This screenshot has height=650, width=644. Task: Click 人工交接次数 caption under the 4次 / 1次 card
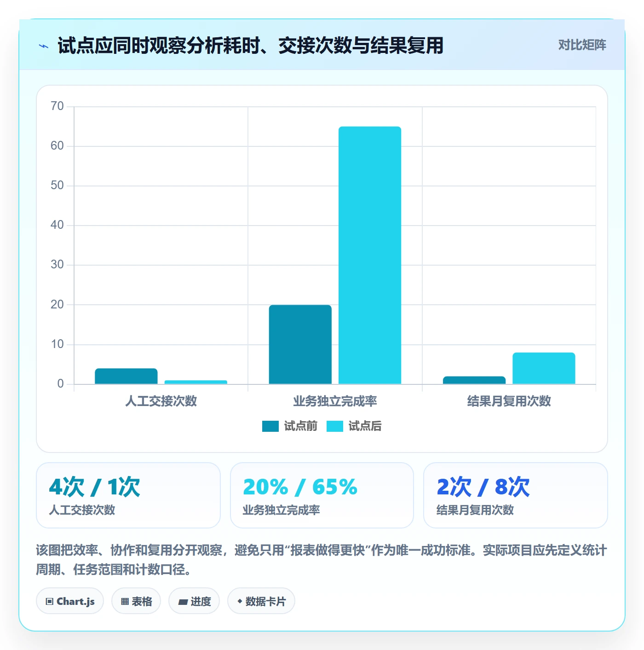[82, 510]
